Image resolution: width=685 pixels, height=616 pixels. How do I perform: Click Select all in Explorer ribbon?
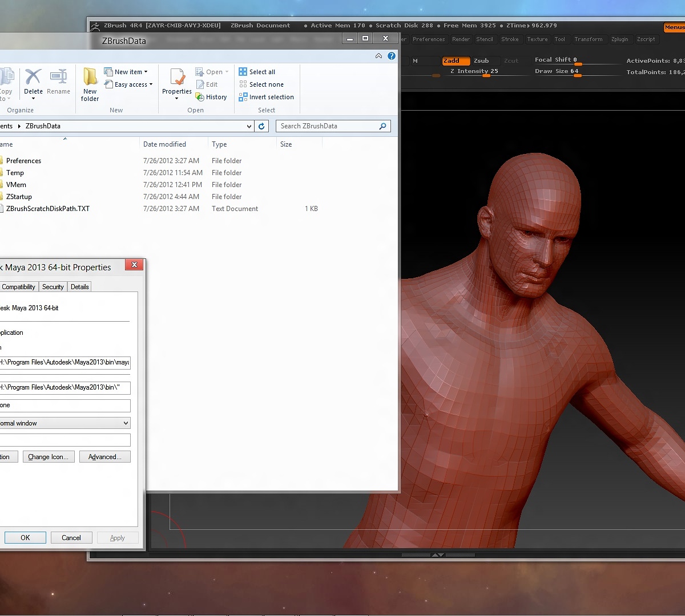(257, 72)
